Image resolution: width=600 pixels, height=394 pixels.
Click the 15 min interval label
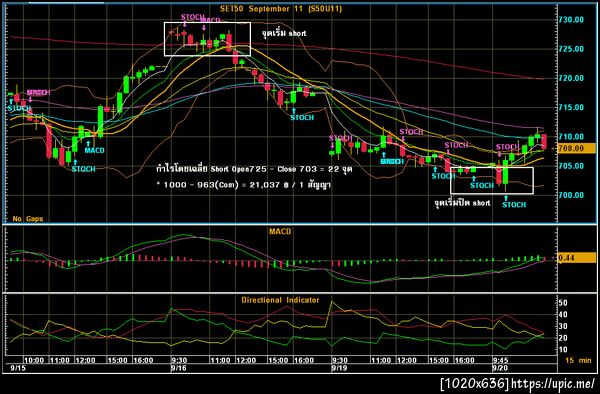tap(578, 360)
